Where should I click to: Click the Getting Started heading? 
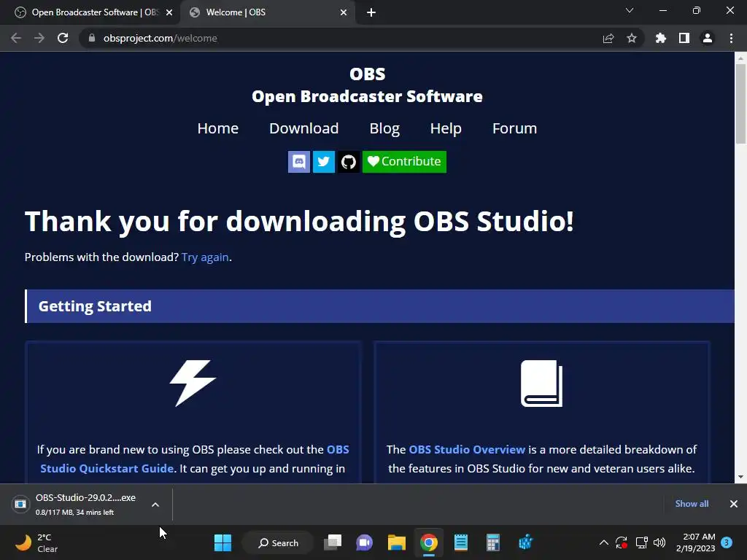point(95,306)
